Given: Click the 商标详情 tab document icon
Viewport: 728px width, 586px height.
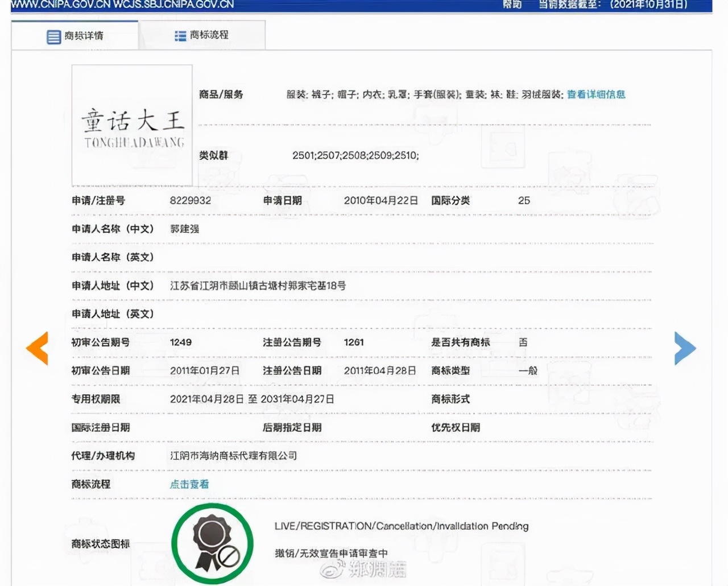Looking at the screenshot, I should pos(53,37).
